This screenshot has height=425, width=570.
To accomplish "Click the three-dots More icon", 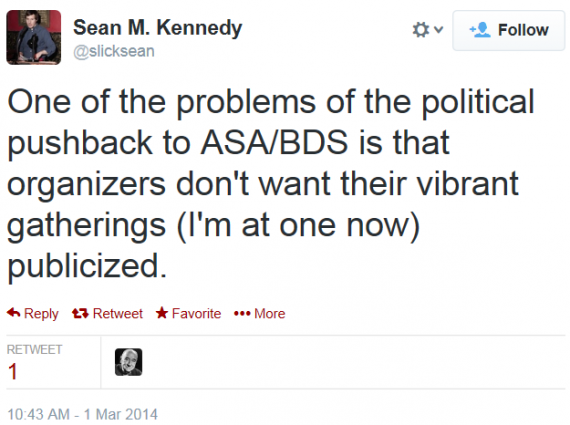I will pos(242,313).
